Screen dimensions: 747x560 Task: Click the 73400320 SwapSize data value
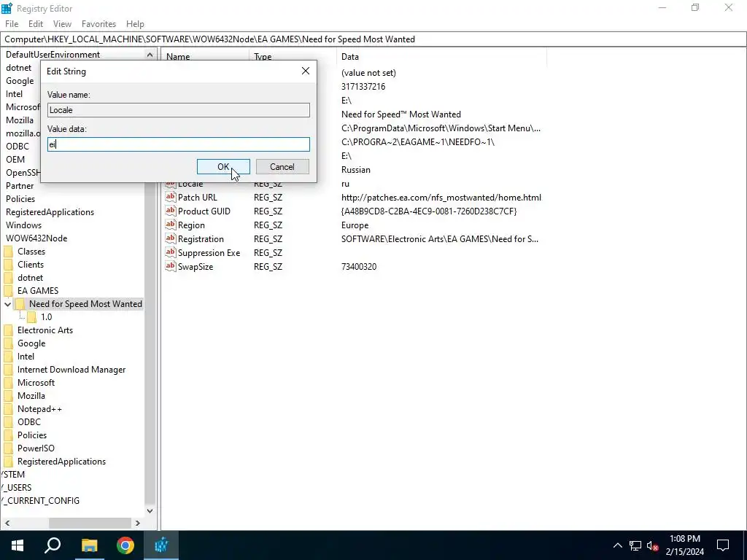[x=359, y=267]
